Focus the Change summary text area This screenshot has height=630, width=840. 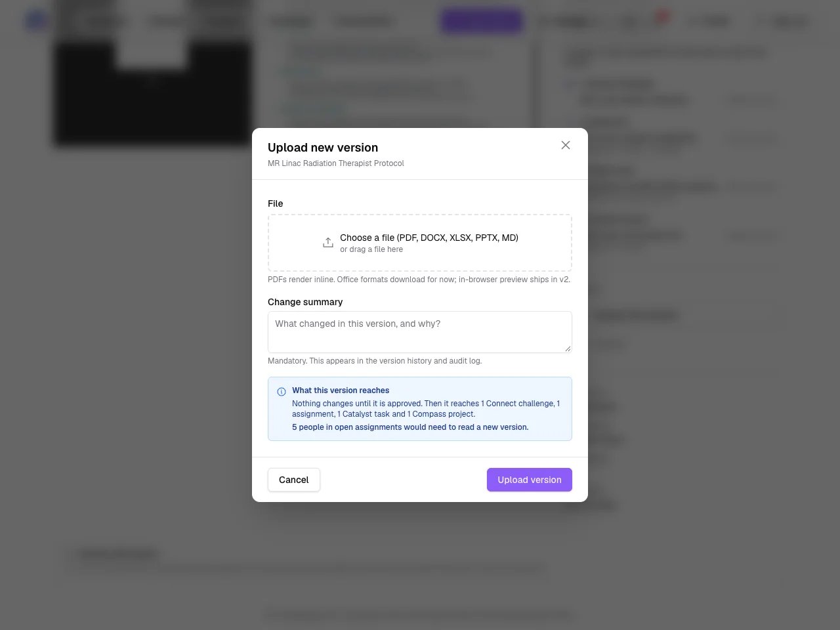pos(420,332)
